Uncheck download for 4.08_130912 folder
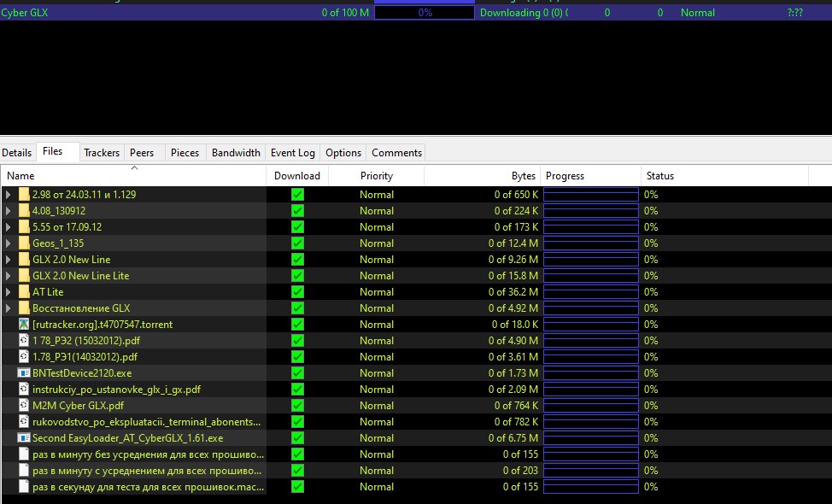 tap(297, 211)
